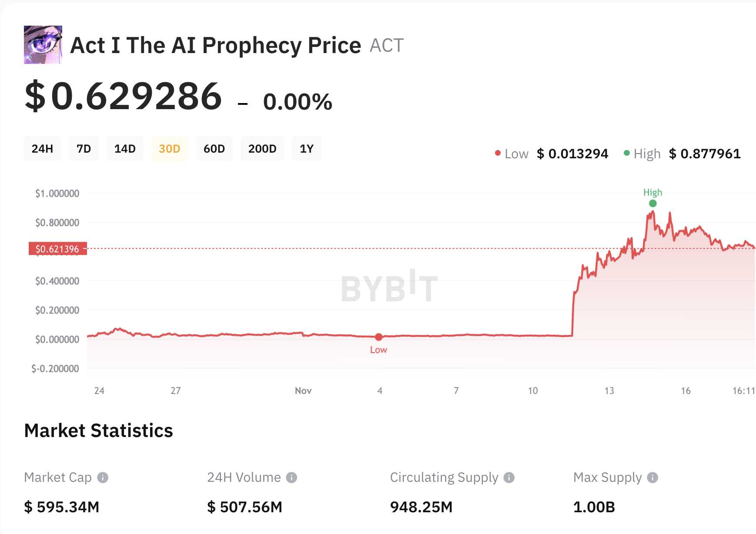Open 24H Volume info icon
Image resolution: width=756 pixels, height=534 pixels.
click(291, 477)
